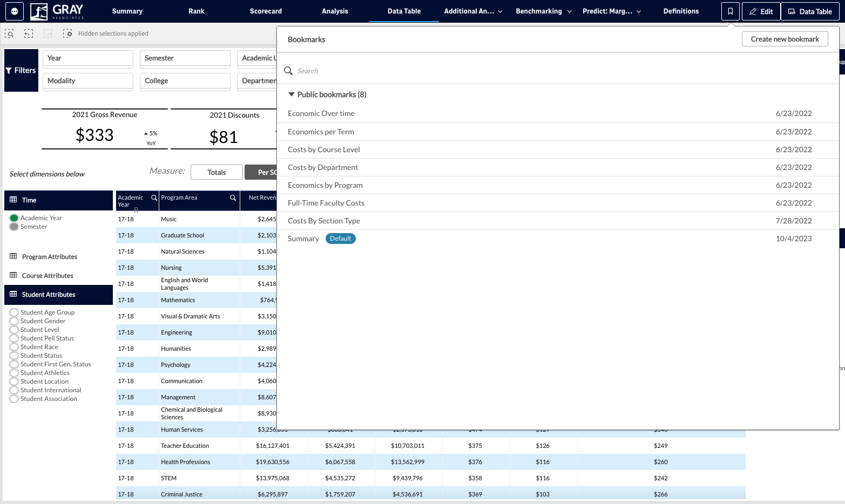Step back in selections icon
Image resolution: width=845 pixels, height=504 pixels.
coord(29,33)
